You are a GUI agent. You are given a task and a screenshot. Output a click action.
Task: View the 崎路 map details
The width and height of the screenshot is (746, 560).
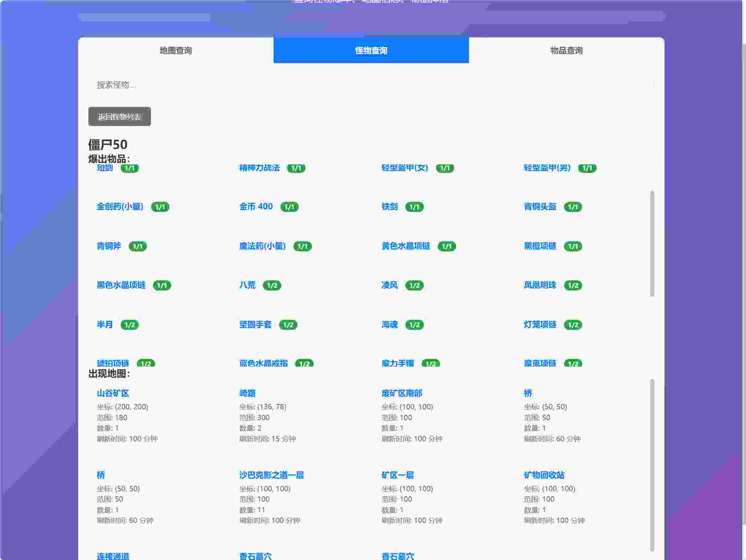click(x=247, y=393)
